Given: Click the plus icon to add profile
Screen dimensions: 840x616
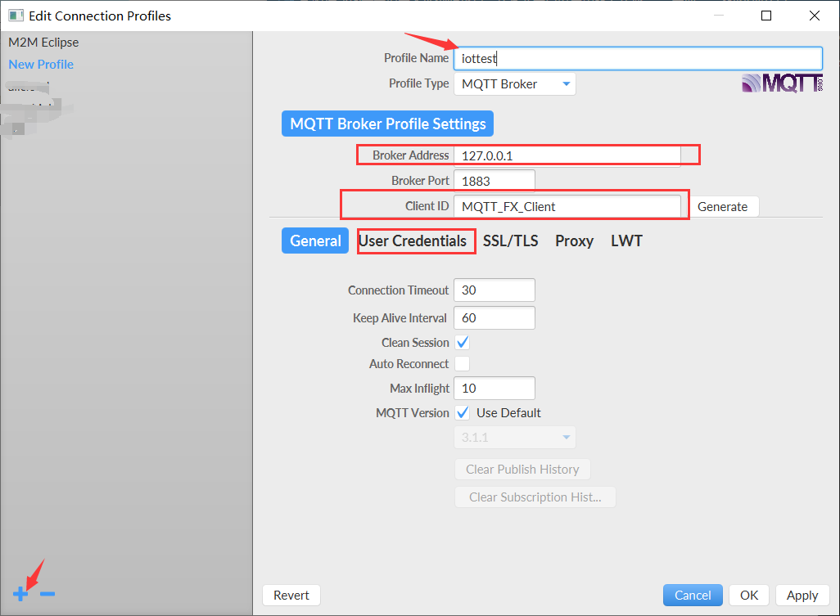Looking at the screenshot, I should tap(20, 594).
